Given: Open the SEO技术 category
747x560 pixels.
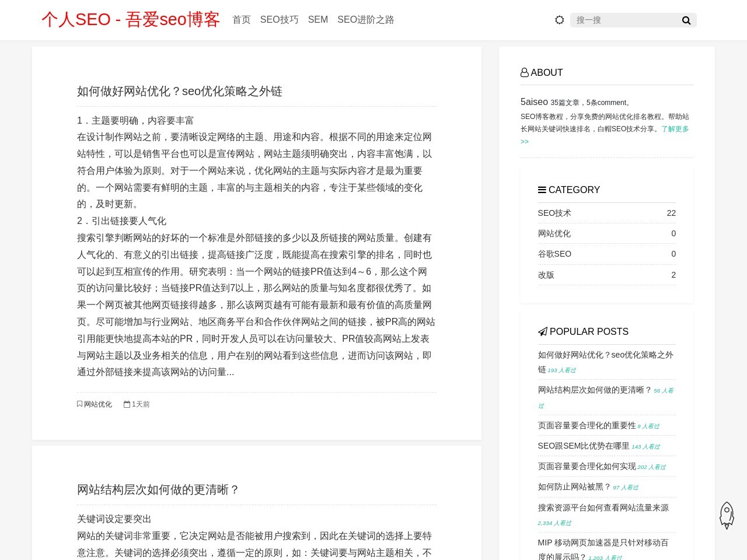Looking at the screenshot, I should [554, 213].
